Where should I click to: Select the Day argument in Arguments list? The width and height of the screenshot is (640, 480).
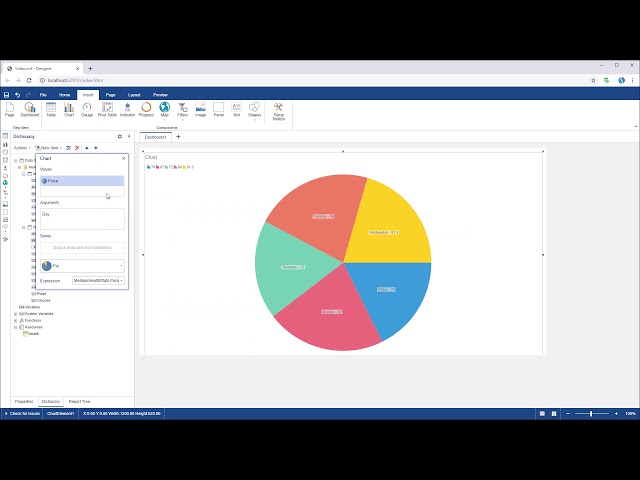pyautogui.click(x=82, y=214)
